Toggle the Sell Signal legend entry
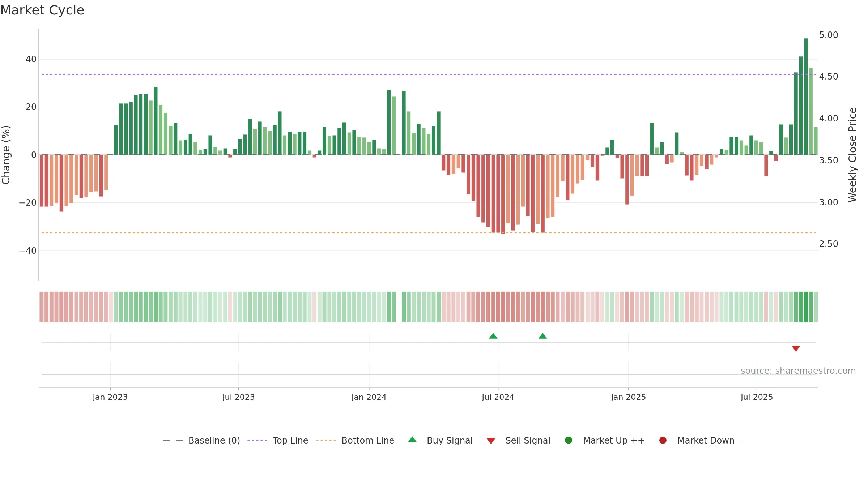 tap(518, 440)
